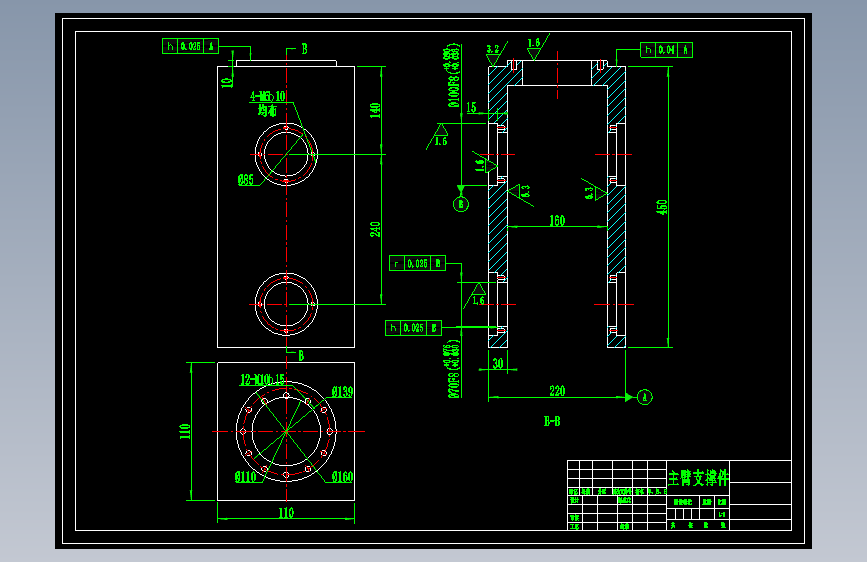Viewport: 867px width, 562px height.
Task: Select the 15 dimension in section B-B
Action: [x=471, y=107]
